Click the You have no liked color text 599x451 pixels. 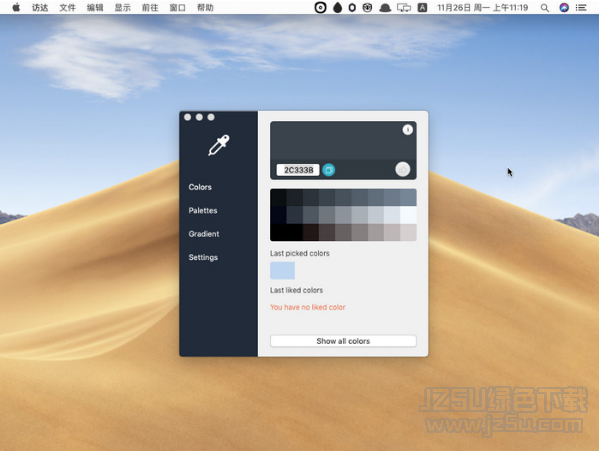point(308,307)
